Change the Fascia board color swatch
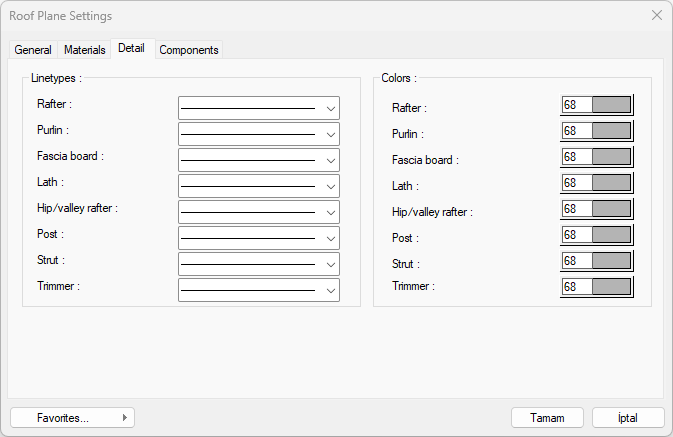The image size is (673, 437). pyautogui.click(x=611, y=157)
